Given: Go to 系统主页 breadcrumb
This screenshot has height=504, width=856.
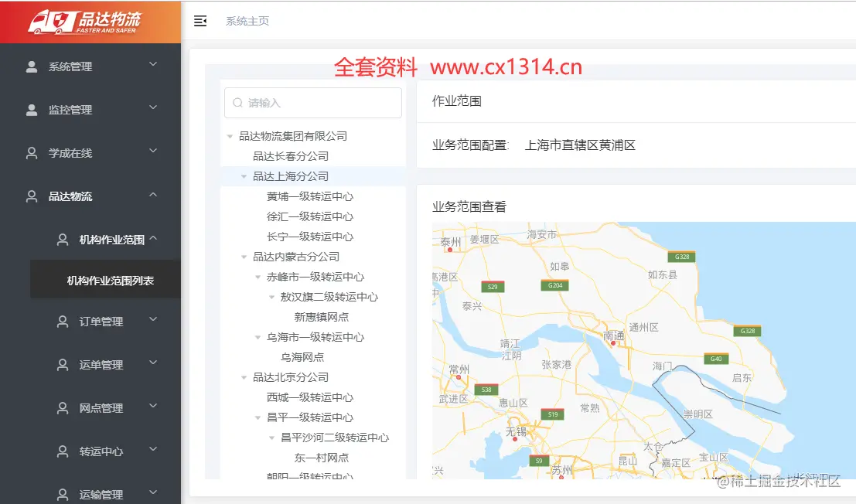Looking at the screenshot, I should (247, 21).
